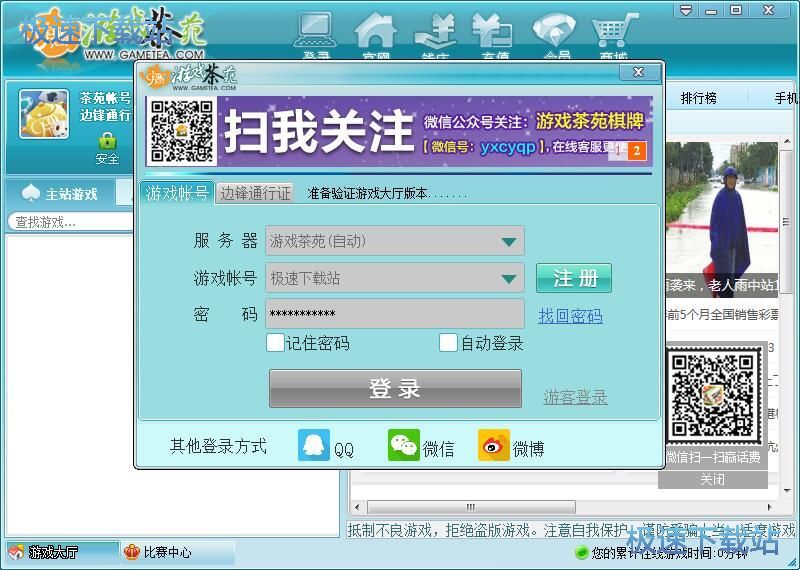Switch to 比赛中心 bottom tab

tap(178, 552)
